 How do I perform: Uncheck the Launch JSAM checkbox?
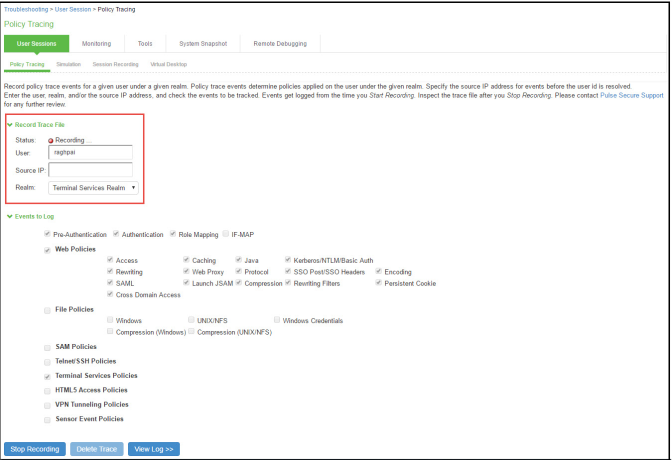[x=186, y=283]
